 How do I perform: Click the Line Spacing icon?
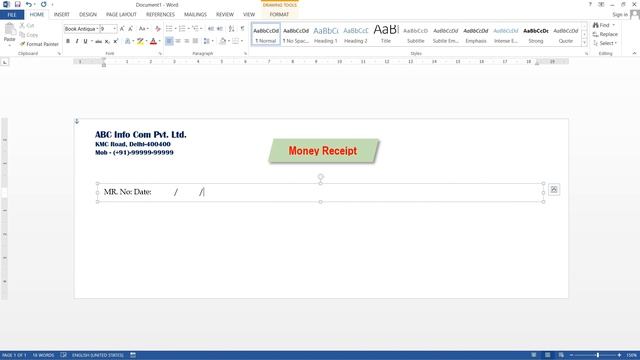207,41
